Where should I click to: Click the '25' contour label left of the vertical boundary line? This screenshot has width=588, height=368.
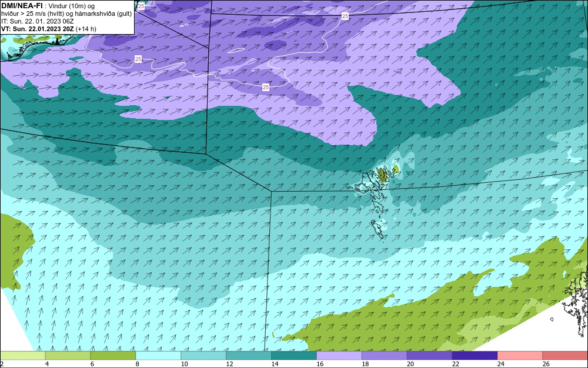138,59
